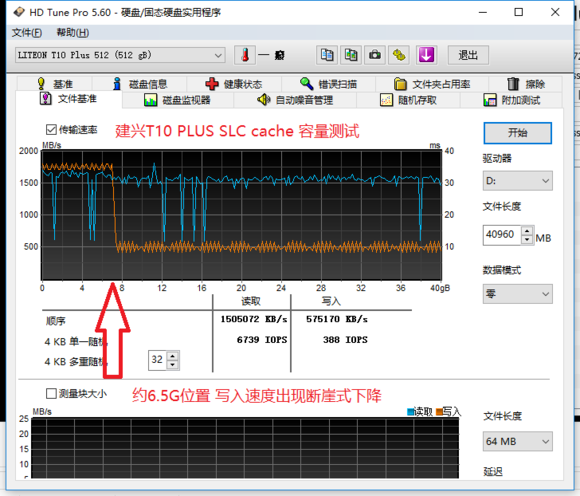Open the 健康状态 health tab
580x496 pixels.
coord(234,84)
